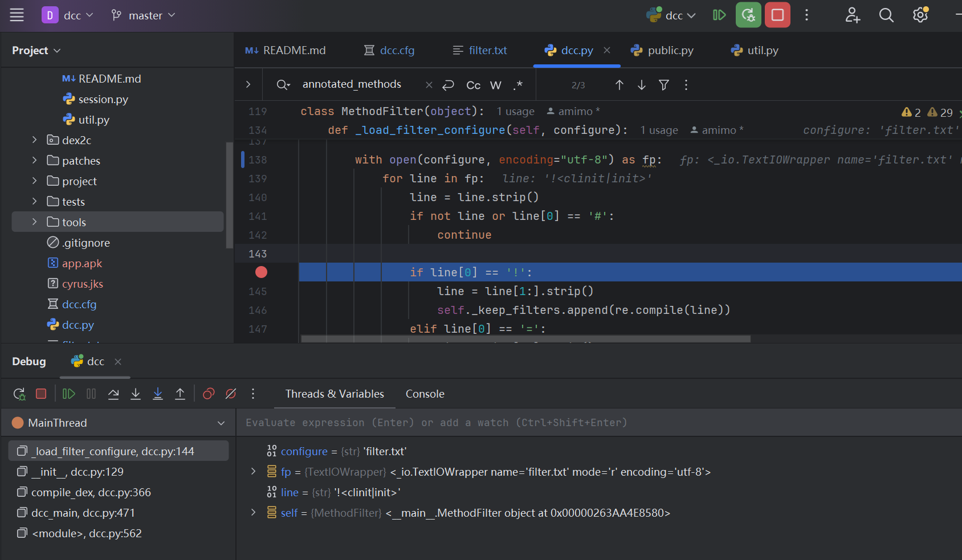This screenshot has height=560, width=962.
Task: Switch to the dcc.cfg editor tab
Action: (x=390, y=51)
